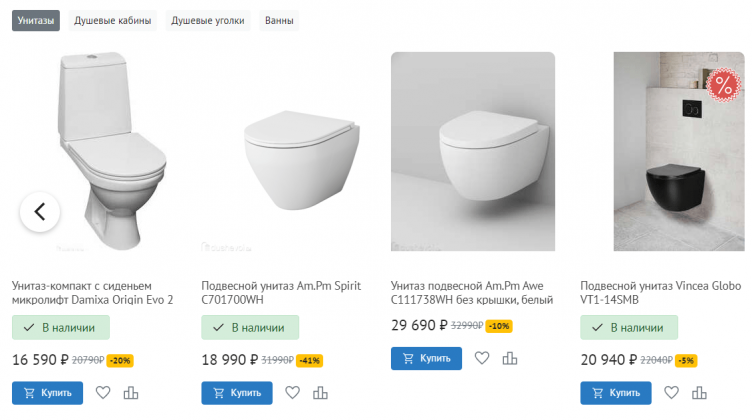Viewport: 752px width, 420px height.
Task: Add Am.Pm Awe toilet to favorites
Action: pyautogui.click(x=482, y=358)
